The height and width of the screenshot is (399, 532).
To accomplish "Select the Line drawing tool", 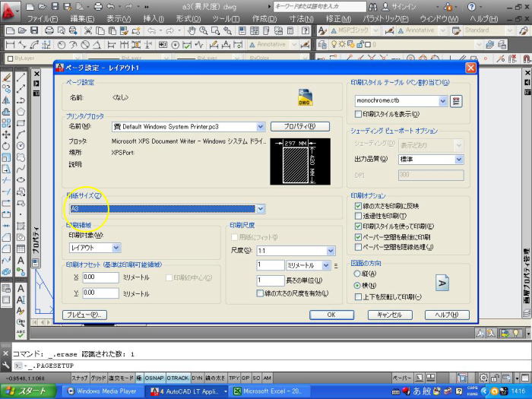I will coord(21,78).
